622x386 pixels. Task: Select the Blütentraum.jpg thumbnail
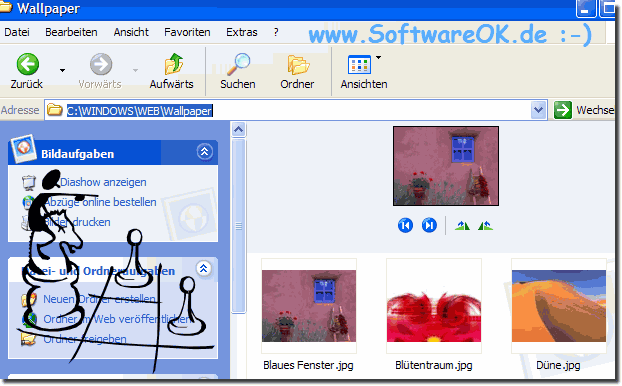point(434,306)
